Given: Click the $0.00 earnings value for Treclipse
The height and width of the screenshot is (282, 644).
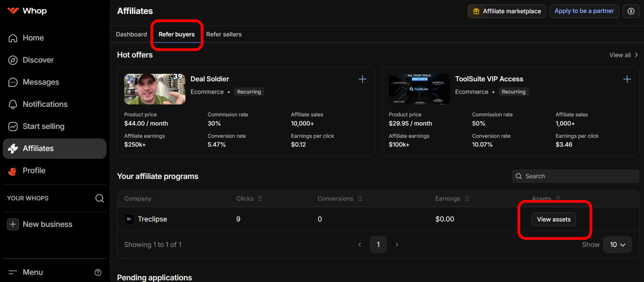Looking at the screenshot, I should [445, 219].
